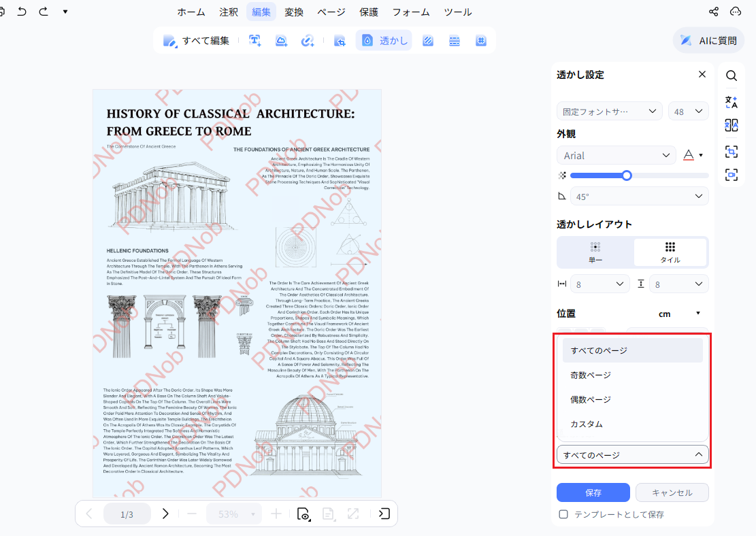
Task: Choose カスタム from the page list
Action: coord(633,424)
